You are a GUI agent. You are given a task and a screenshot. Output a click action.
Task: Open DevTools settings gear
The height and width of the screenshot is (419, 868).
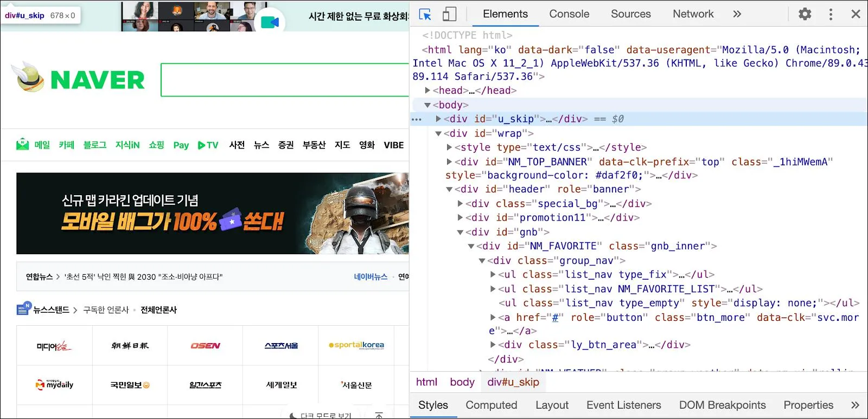point(805,14)
